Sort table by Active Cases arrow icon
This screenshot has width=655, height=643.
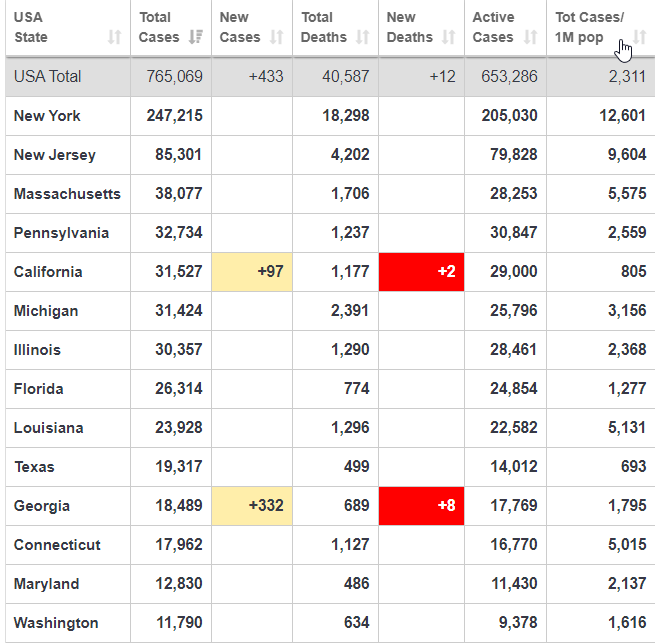tap(530, 37)
